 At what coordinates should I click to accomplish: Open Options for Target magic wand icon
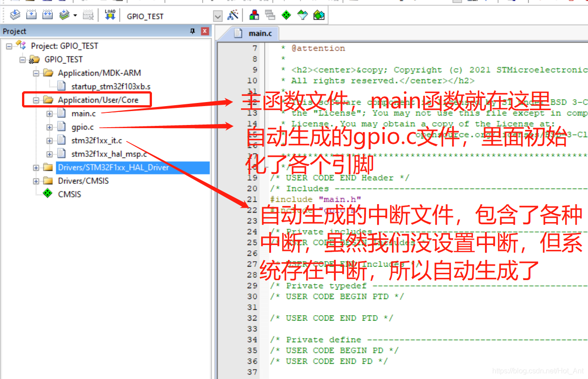click(233, 15)
